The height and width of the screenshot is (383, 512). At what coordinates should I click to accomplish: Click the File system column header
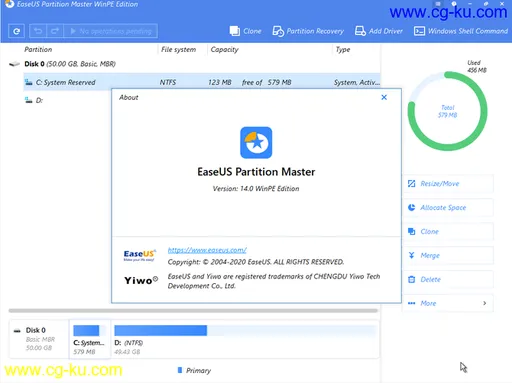tap(178, 49)
